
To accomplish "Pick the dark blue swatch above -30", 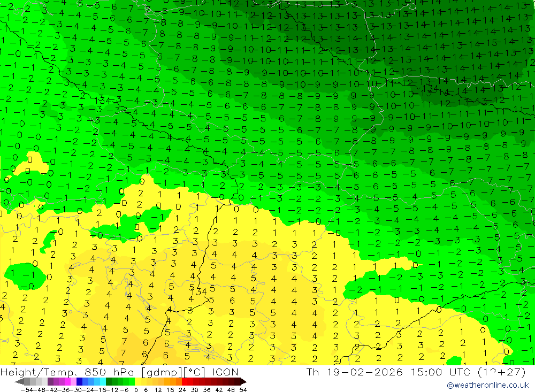I will (x=79, y=381).
